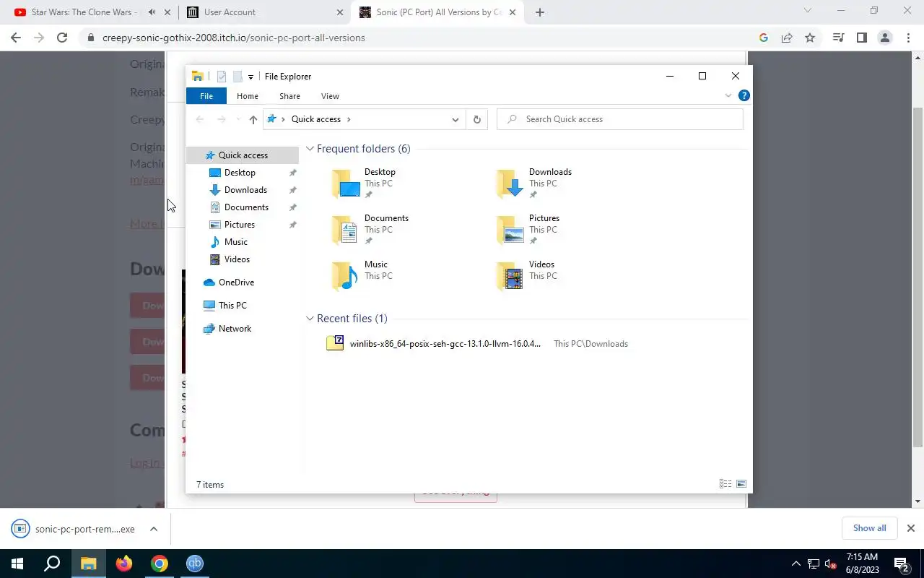
Task: Select Downloads in the navigation pane
Action: coord(245,190)
